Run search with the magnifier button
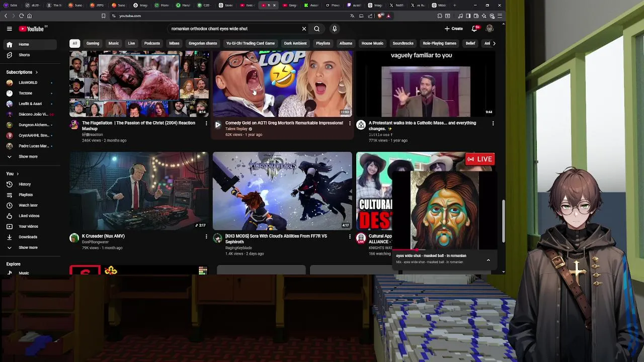 [x=316, y=29]
